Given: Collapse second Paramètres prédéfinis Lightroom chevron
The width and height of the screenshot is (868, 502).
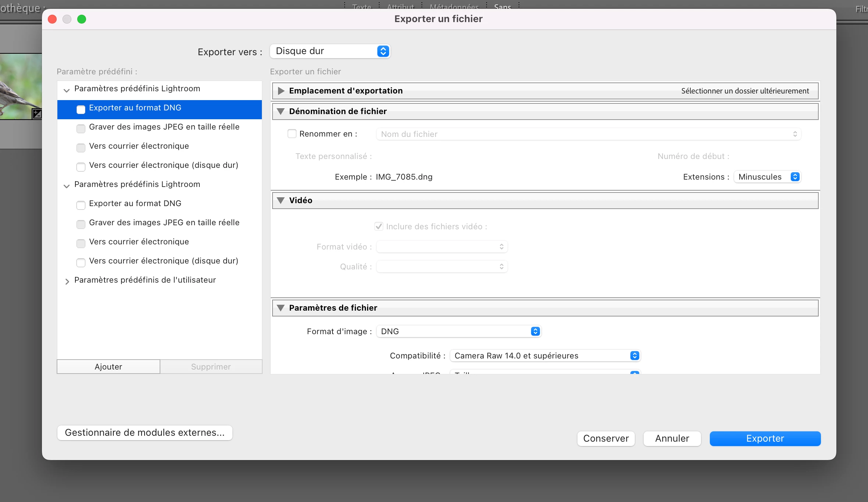Looking at the screenshot, I should pyautogui.click(x=67, y=186).
